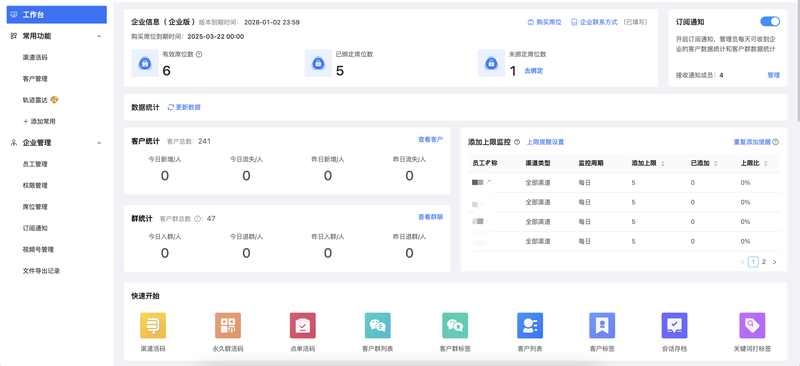Click the 未绑定席位数 lock icon
800x366 pixels.
pyautogui.click(x=491, y=63)
